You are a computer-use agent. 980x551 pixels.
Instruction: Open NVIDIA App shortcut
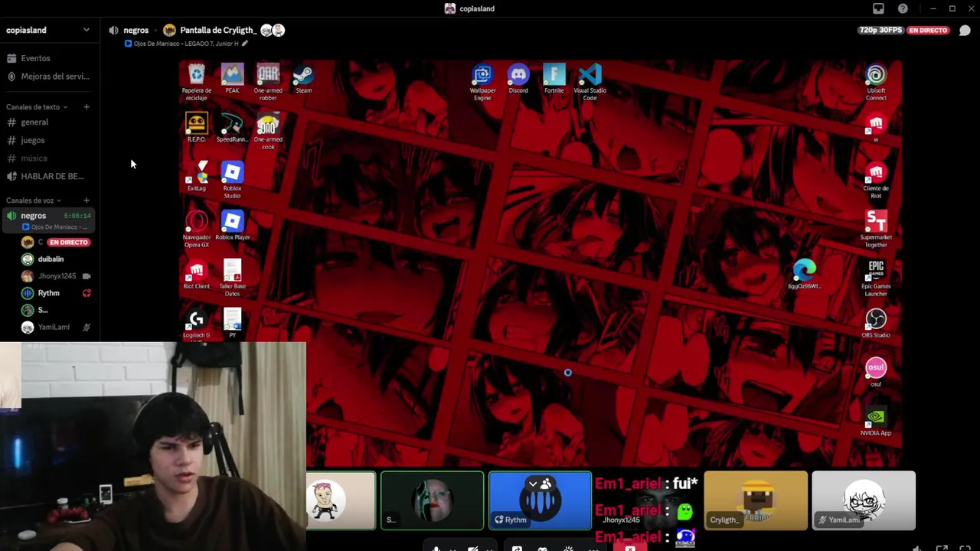click(x=876, y=421)
